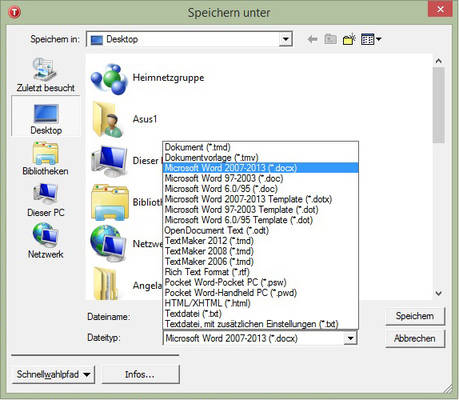Viewport: 459px width, 400px height.
Task: Select the Heimnetzgruppe text label
Action: pos(168,78)
